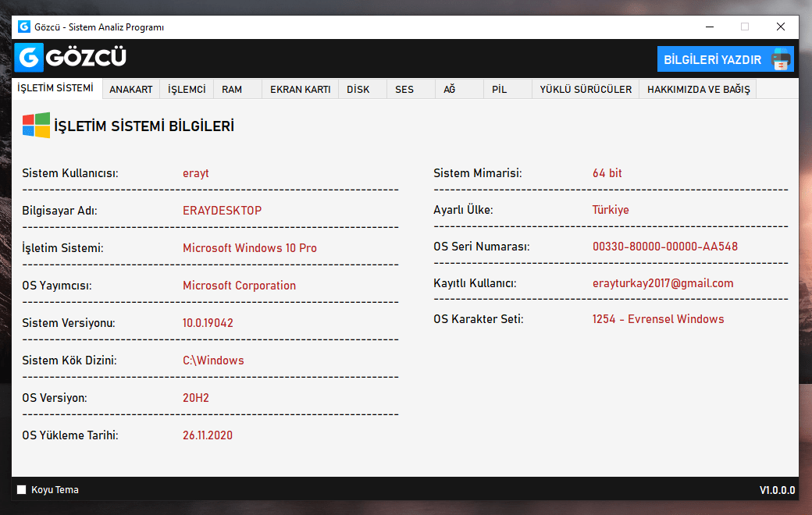Image resolution: width=812 pixels, height=515 pixels.
Task: Show the YÜKLÜ SÜRÜCÜLER tab
Action: [586, 90]
